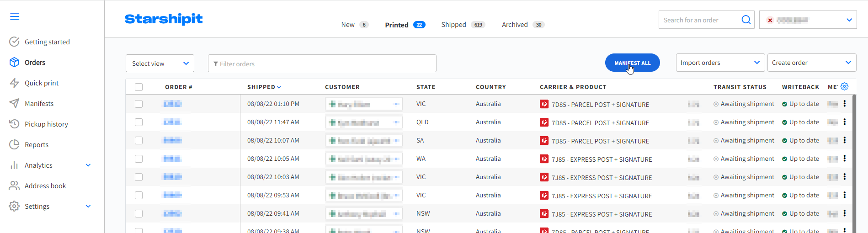Screen dimensions: 868x233
Task: Select the order shipped 08/08/22 09:53 AM
Action: click(x=139, y=195)
